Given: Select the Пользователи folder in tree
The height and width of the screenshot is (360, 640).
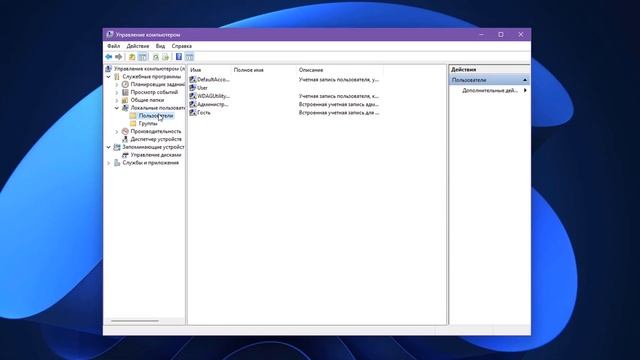Looking at the screenshot, I should (x=156, y=116).
